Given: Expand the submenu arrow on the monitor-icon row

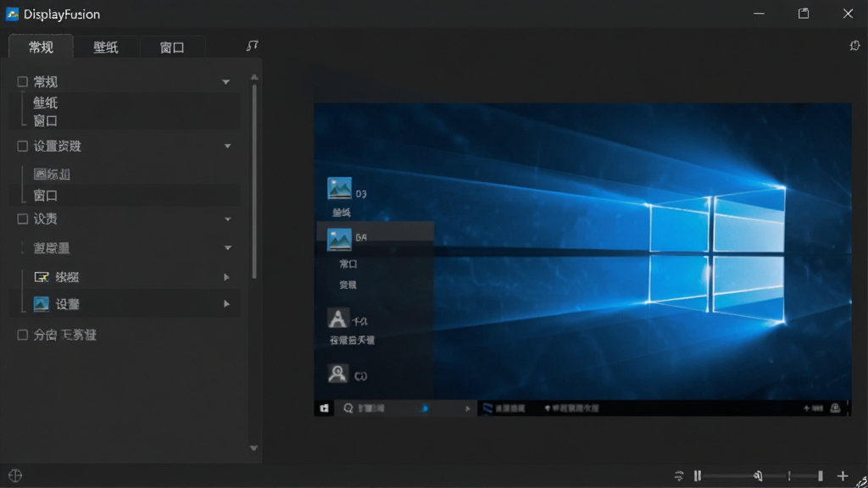Looking at the screenshot, I should coord(226,277).
